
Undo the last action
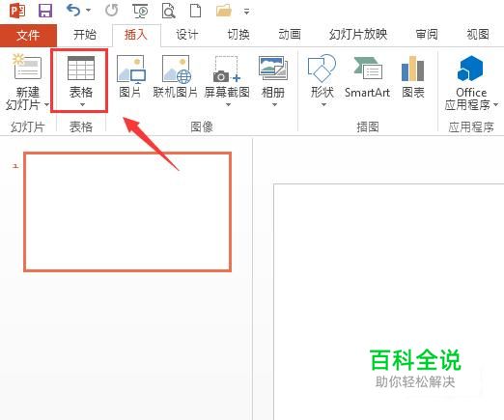pyautogui.click(x=73, y=11)
